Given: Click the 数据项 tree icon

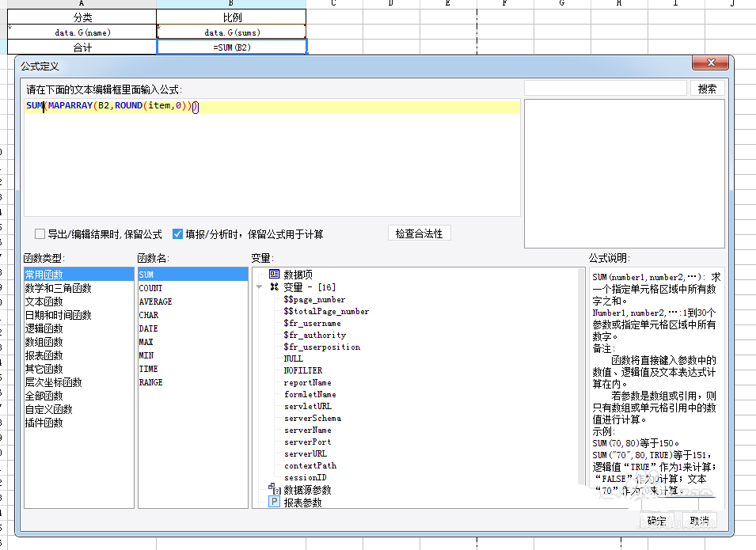Looking at the screenshot, I should pos(274,274).
